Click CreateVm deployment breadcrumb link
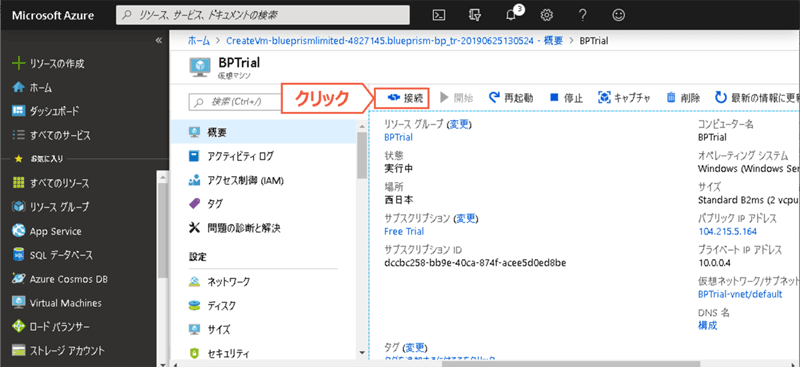Image resolution: width=800 pixels, height=367 pixels. [394, 41]
